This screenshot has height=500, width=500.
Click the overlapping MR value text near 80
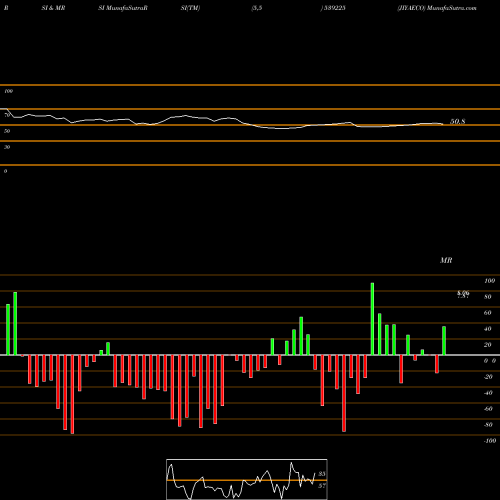coord(463,294)
